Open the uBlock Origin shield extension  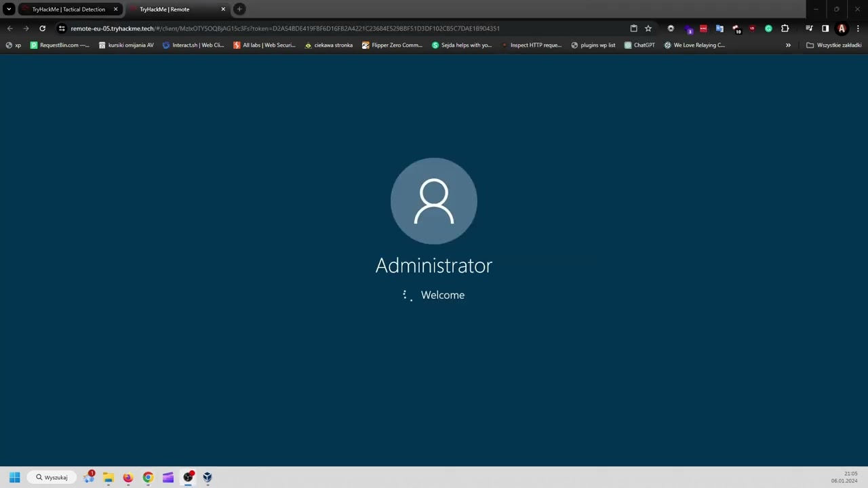[x=752, y=28]
